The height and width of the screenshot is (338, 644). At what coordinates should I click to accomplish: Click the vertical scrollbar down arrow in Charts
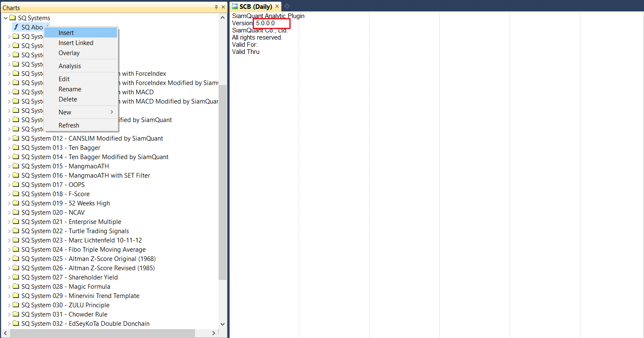(x=223, y=324)
